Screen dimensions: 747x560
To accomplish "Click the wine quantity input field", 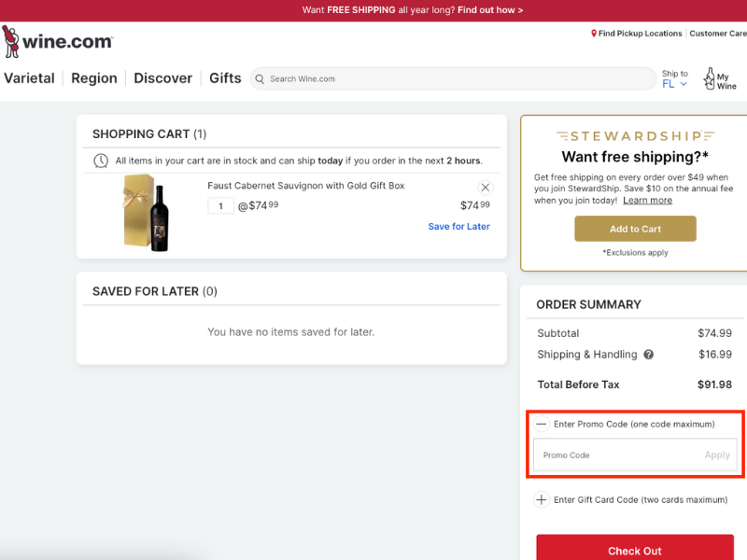I will 221,204.
